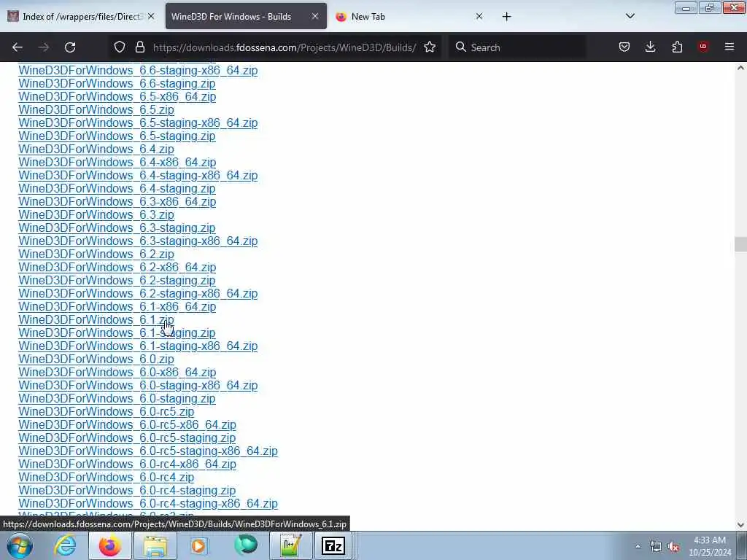Open WineD3DForWindows_6.2-staging-x86_64.zip link

138,294
